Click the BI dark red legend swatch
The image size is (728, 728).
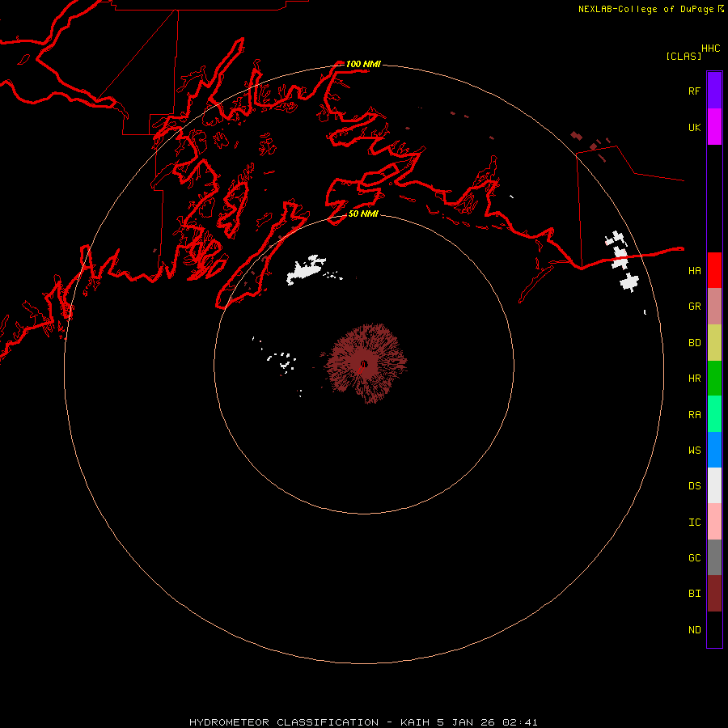714,594
